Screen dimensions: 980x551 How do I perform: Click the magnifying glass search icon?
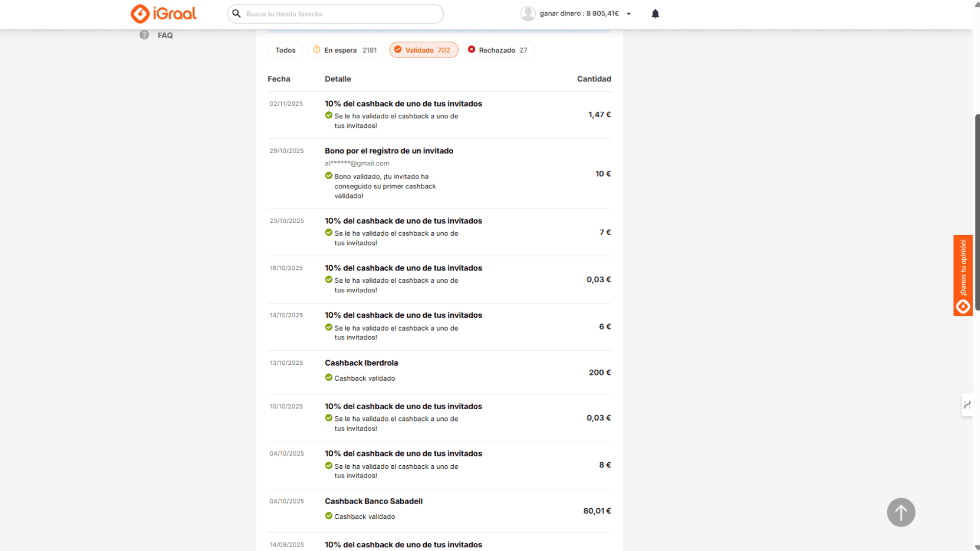pos(236,14)
